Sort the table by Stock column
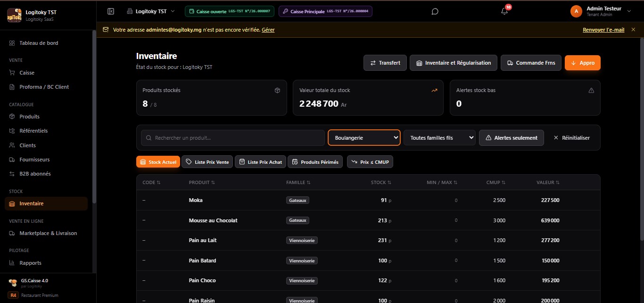The height and width of the screenshot is (303, 644). pyautogui.click(x=381, y=182)
